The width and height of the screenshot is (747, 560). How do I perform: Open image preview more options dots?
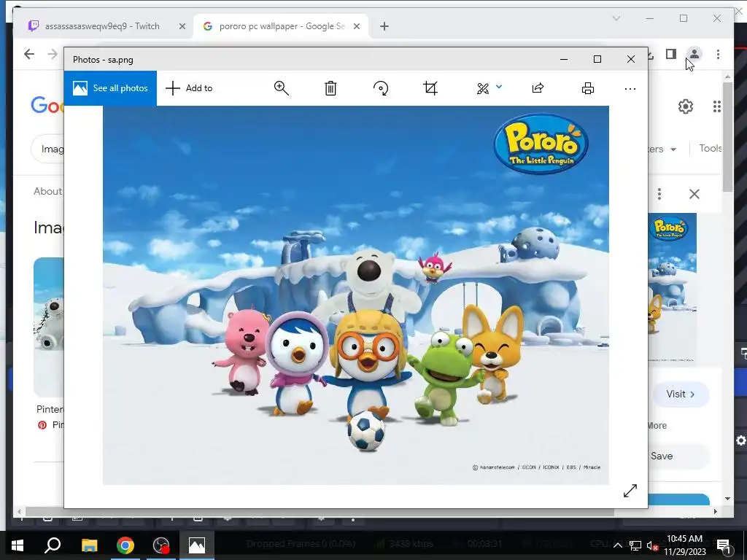pyautogui.click(x=659, y=194)
